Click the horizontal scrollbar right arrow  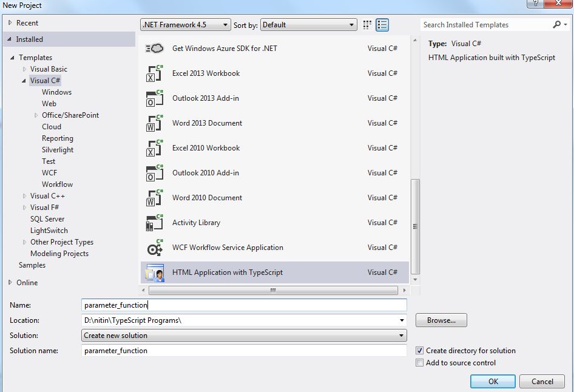(x=404, y=290)
